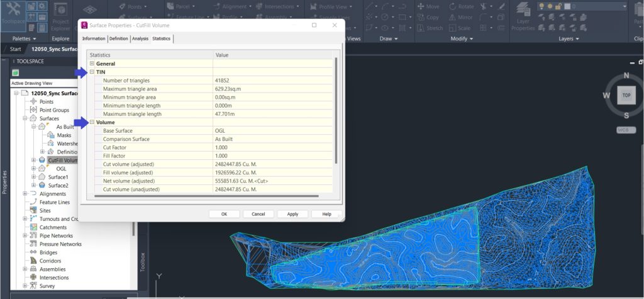Expand the CutFill Volume surface node
Viewport: 644px width, 299px height.
pos(34,160)
